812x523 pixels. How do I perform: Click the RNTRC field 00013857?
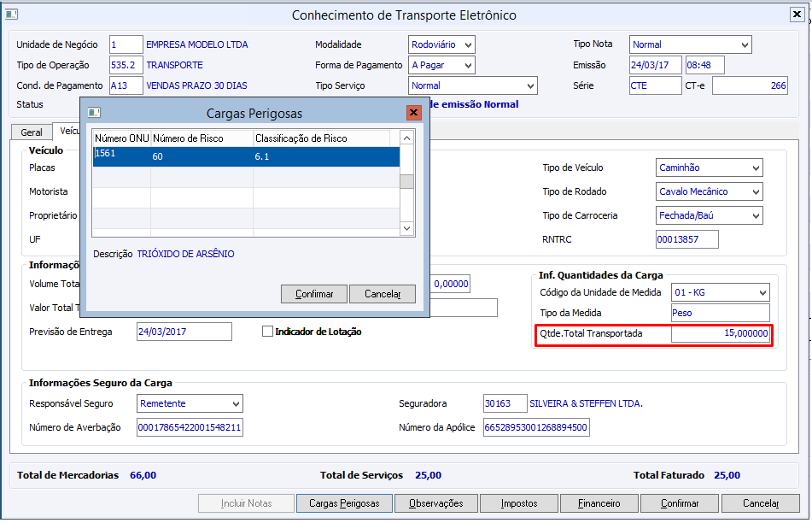[687, 239]
